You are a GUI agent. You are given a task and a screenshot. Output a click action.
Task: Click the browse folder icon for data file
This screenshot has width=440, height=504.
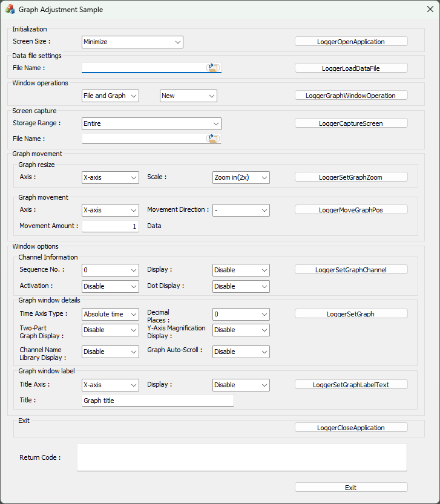213,68
